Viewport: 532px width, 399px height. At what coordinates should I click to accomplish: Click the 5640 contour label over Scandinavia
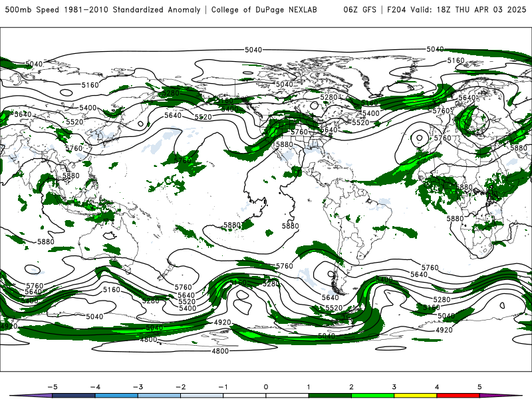click(x=467, y=98)
